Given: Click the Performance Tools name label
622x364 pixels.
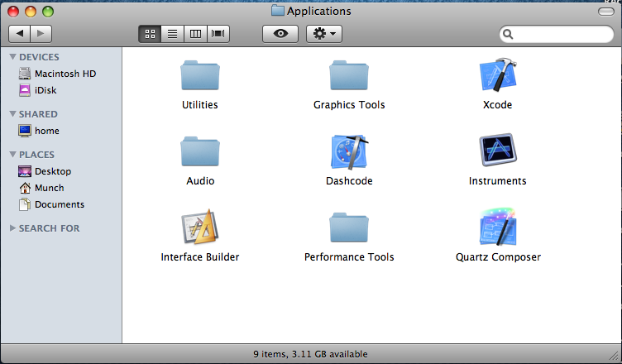Looking at the screenshot, I should (349, 257).
